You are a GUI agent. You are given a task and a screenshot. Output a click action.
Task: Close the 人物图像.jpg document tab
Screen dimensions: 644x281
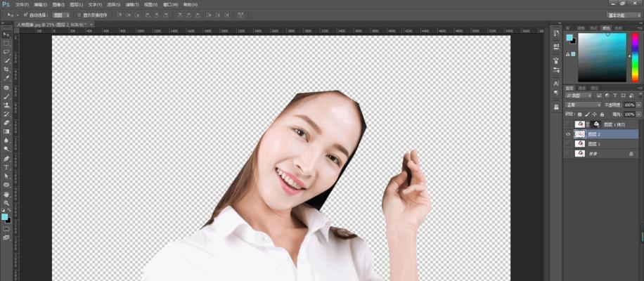point(91,25)
